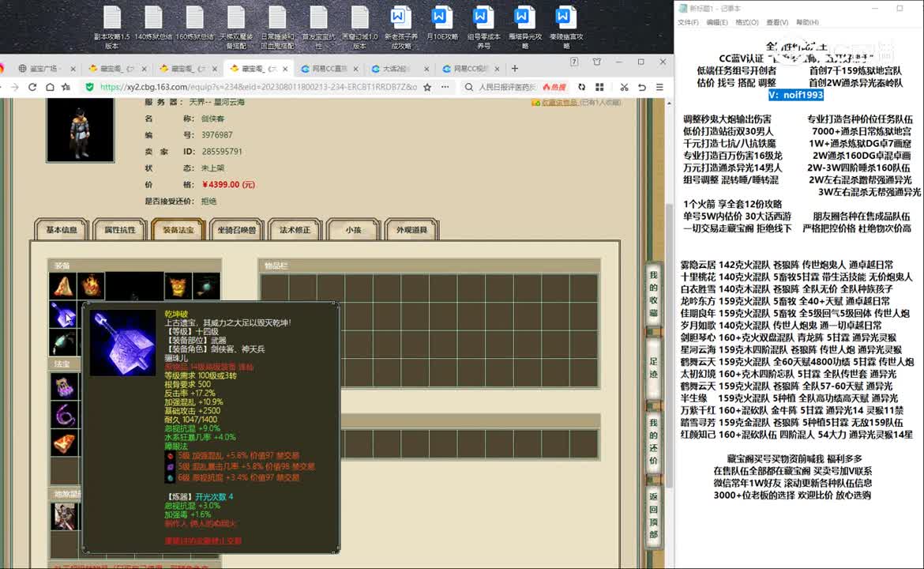Open a new browser tab
Image resolution: width=924 pixels, height=569 pixels.
click(x=514, y=69)
